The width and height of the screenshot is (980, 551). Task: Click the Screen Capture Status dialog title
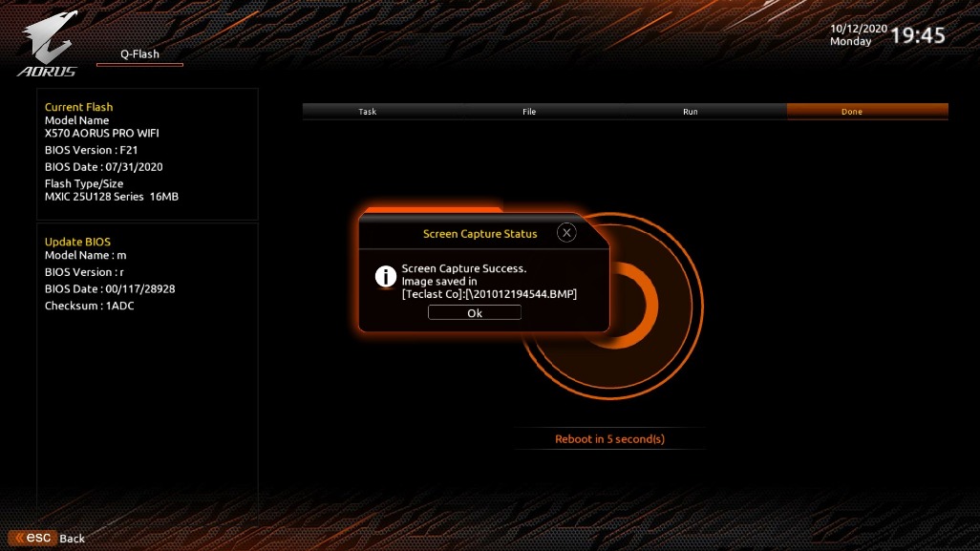pos(480,234)
